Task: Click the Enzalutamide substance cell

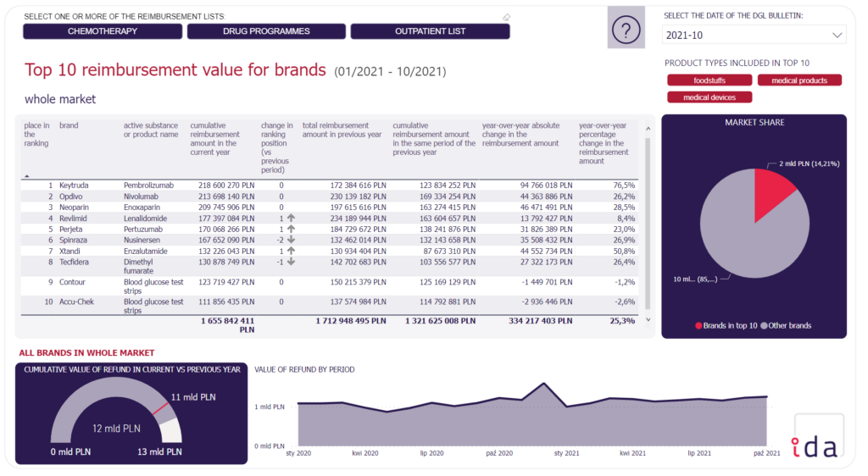Action: tap(146, 251)
